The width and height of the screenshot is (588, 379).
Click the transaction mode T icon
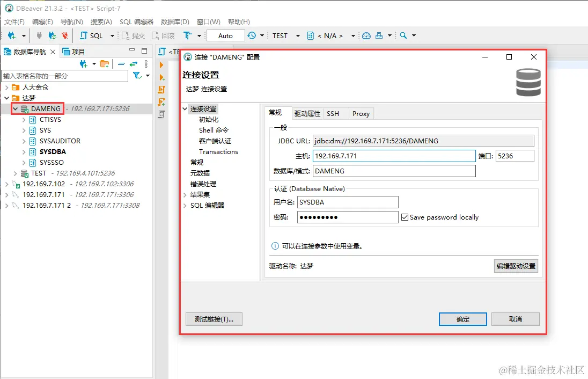187,35
